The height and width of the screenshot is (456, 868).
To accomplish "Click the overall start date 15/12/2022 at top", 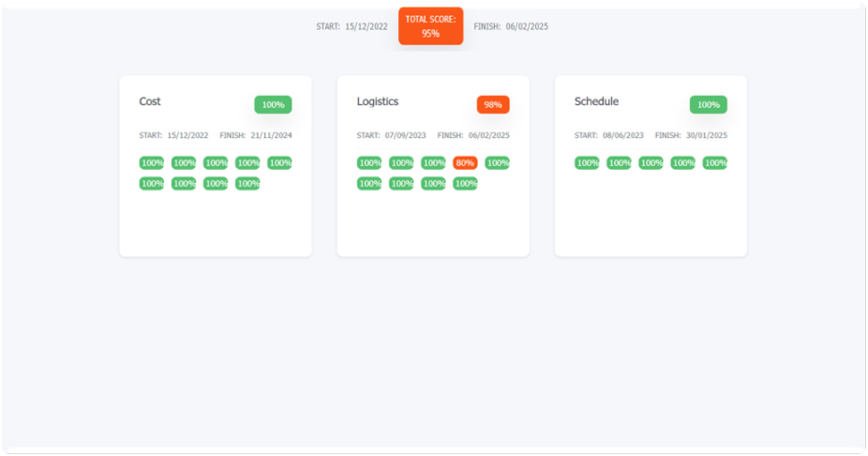I will tap(366, 27).
